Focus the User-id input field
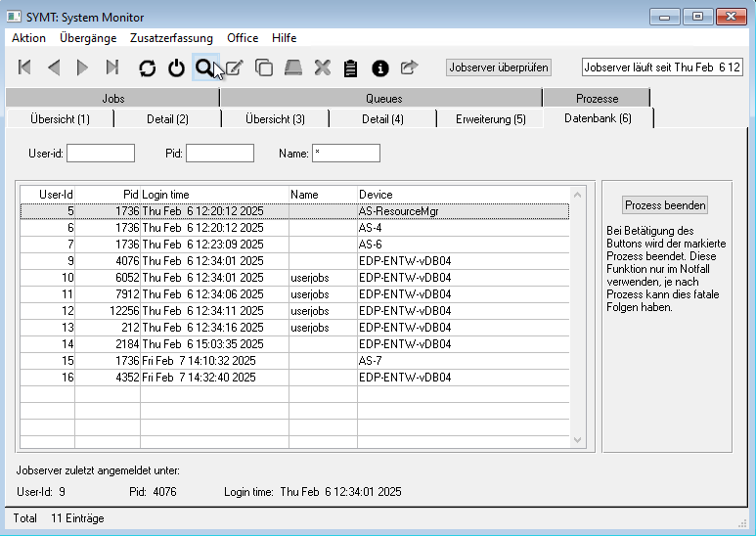 click(101, 154)
